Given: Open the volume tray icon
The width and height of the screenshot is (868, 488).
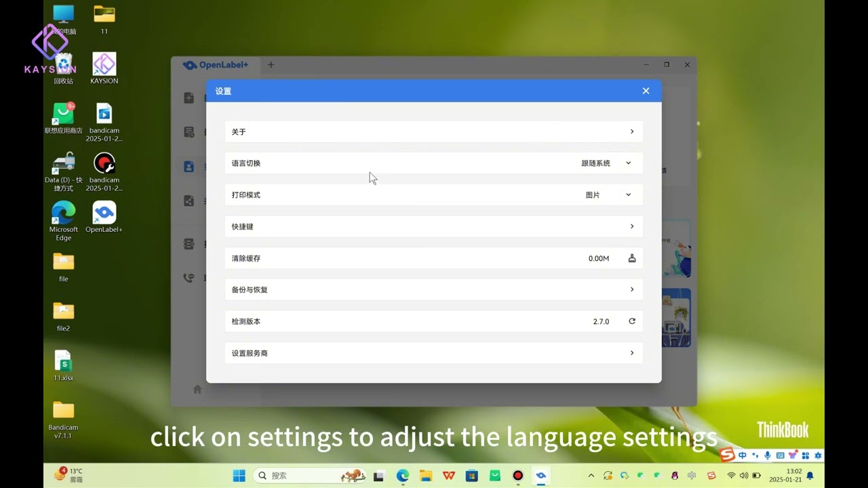Looking at the screenshot, I should tap(744, 476).
